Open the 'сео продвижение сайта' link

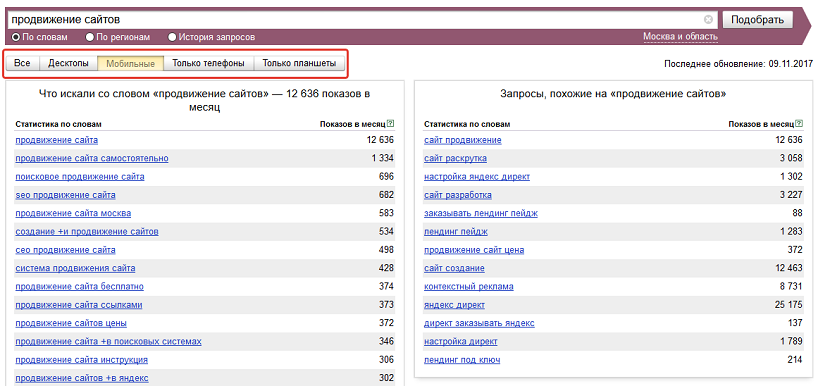click(65, 250)
